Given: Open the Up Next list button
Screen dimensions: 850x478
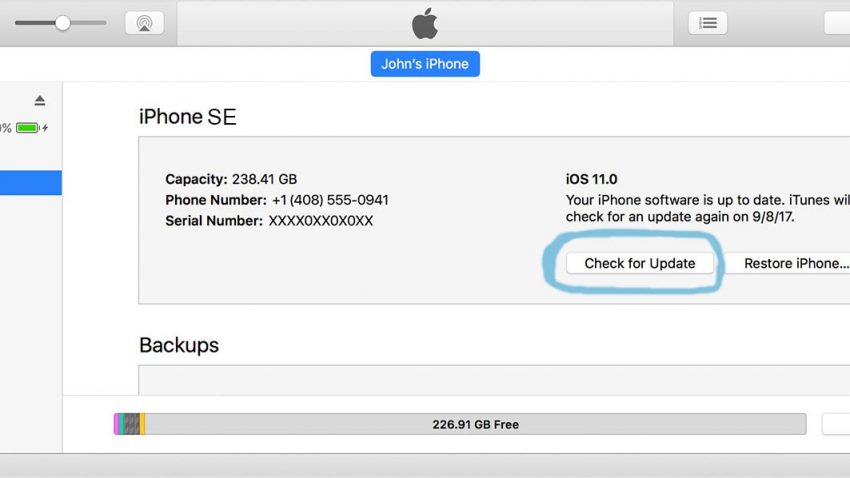Looking at the screenshot, I should click(707, 23).
